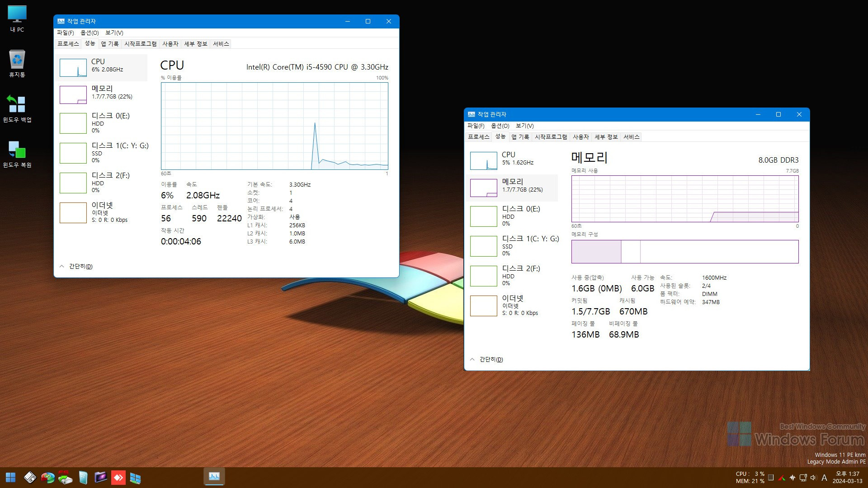Click the CPU utilization graph area
Image resolution: width=868 pixels, height=488 pixels.
click(274, 126)
